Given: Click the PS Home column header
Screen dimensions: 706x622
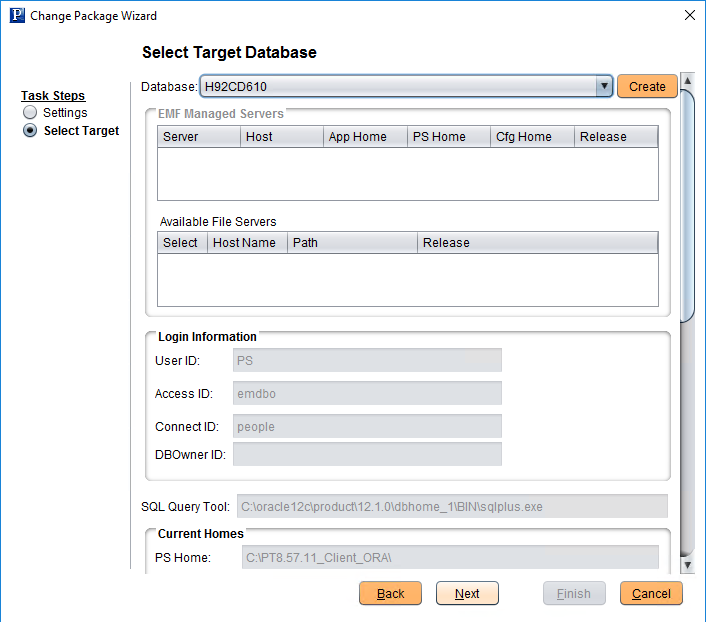Looking at the screenshot, I should coord(449,137).
